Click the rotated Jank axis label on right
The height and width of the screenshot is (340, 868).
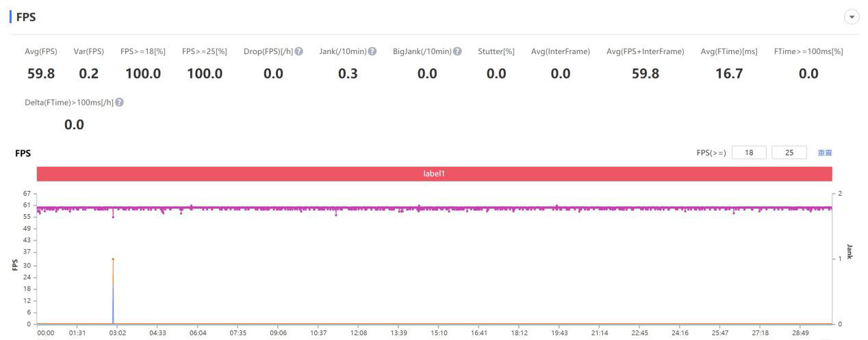click(850, 251)
